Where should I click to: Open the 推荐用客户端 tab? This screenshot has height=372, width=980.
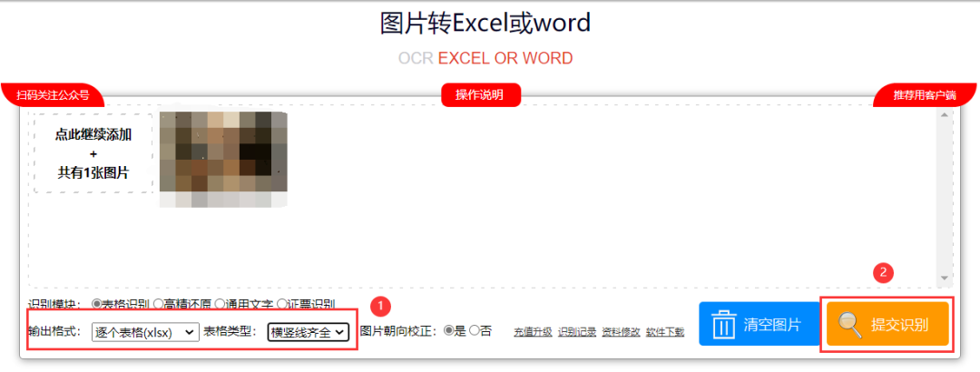pos(925,95)
